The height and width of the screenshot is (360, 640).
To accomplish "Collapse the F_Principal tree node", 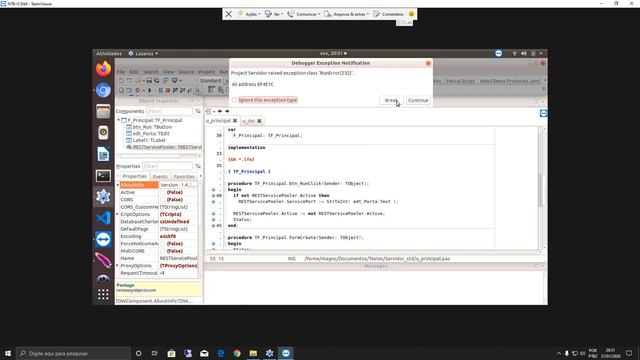I will pos(119,120).
